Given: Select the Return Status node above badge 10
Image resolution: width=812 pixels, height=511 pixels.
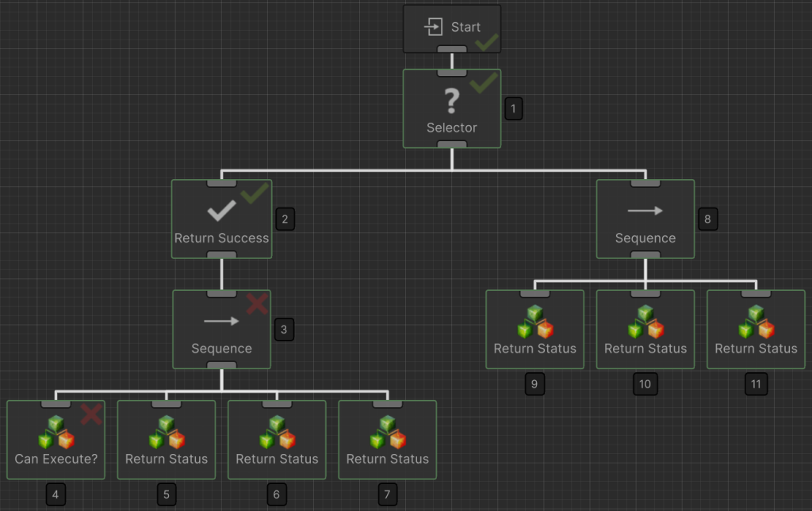Looking at the screenshot, I should click(645, 330).
